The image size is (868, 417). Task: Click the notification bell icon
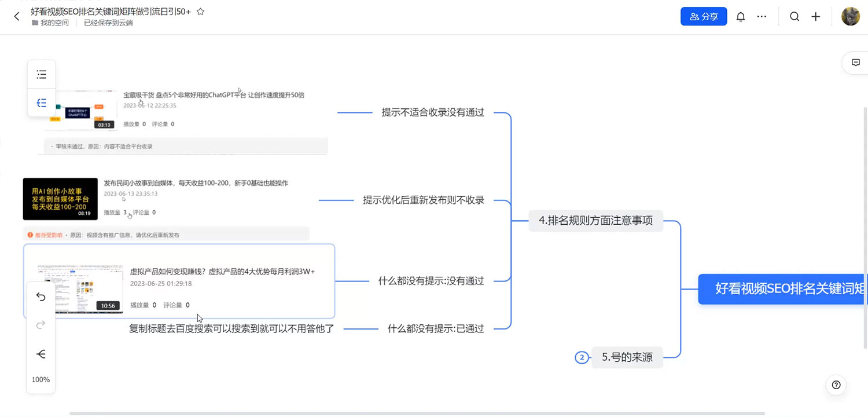point(740,16)
